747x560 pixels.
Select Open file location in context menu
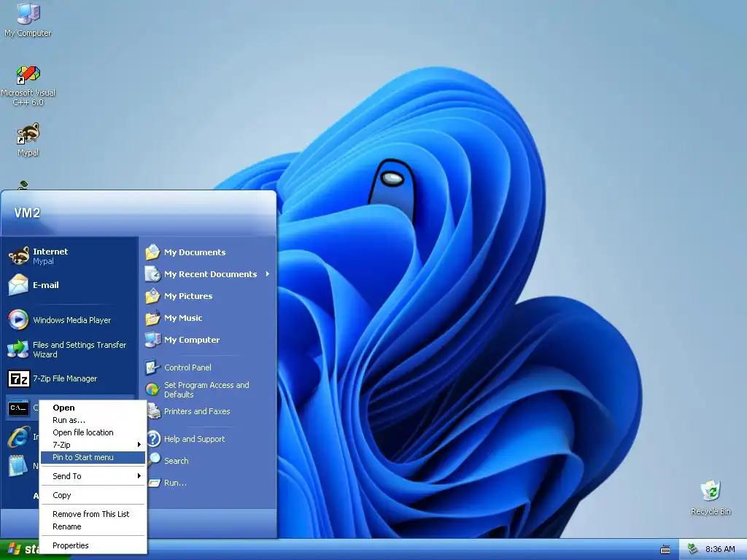click(x=93, y=432)
